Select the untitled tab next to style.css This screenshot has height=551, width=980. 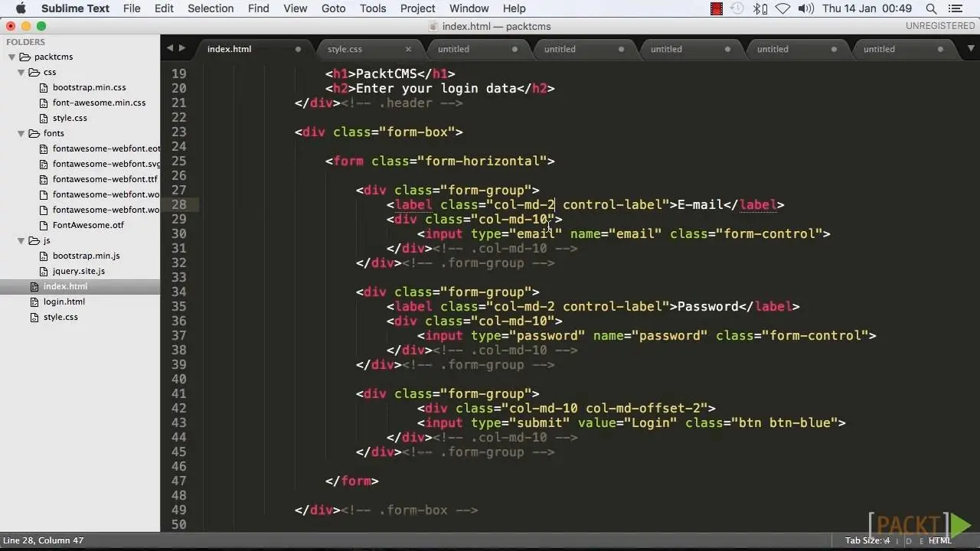pos(453,49)
